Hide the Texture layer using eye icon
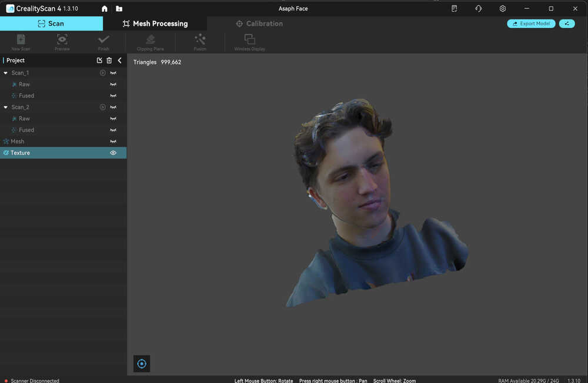 [113, 153]
